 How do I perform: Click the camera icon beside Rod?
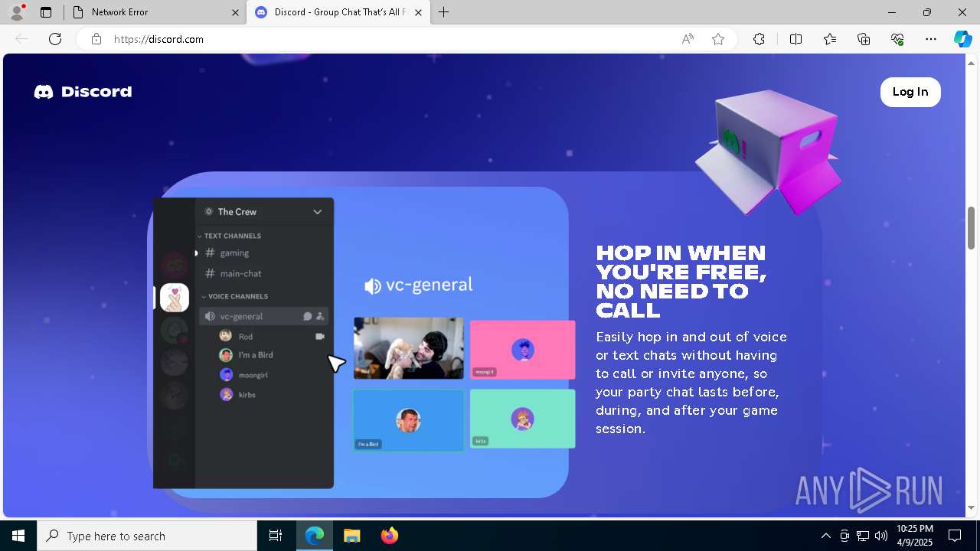(x=320, y=337)
